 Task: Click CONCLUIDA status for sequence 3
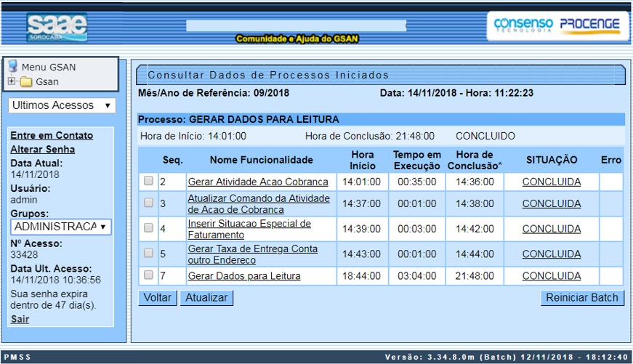coord(552,203)
